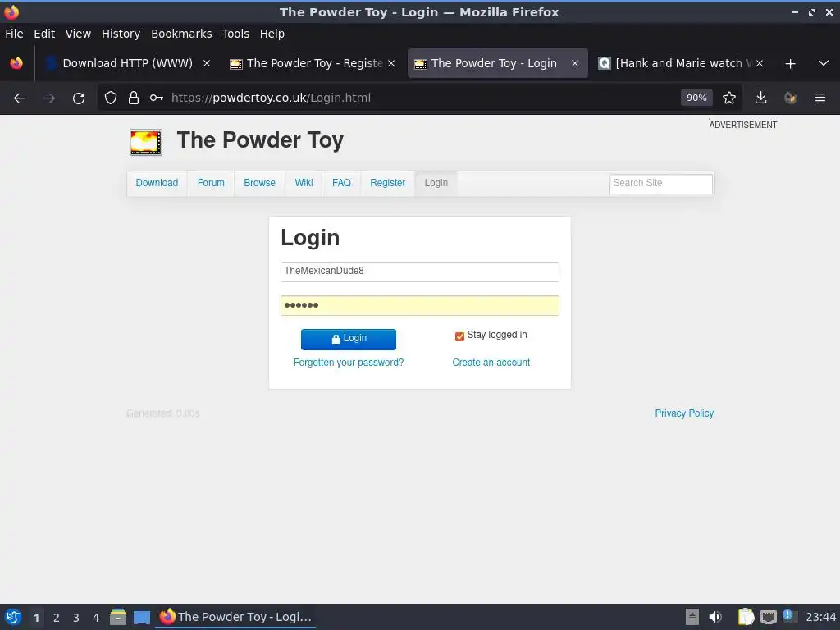Image resolution: width=840 pixels, height=630 pixels.
Task: Click the blue Login button
Action: coord(348,339)
